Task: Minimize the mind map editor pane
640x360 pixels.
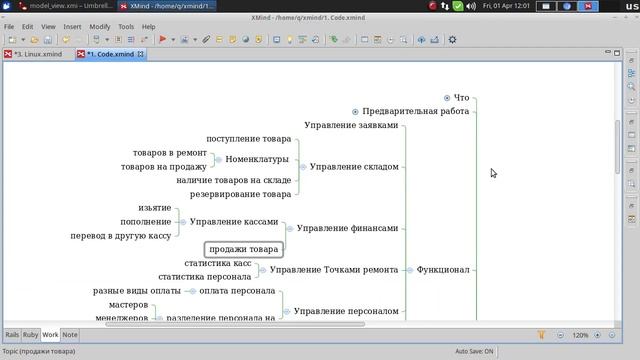Action: coord(608,53)
